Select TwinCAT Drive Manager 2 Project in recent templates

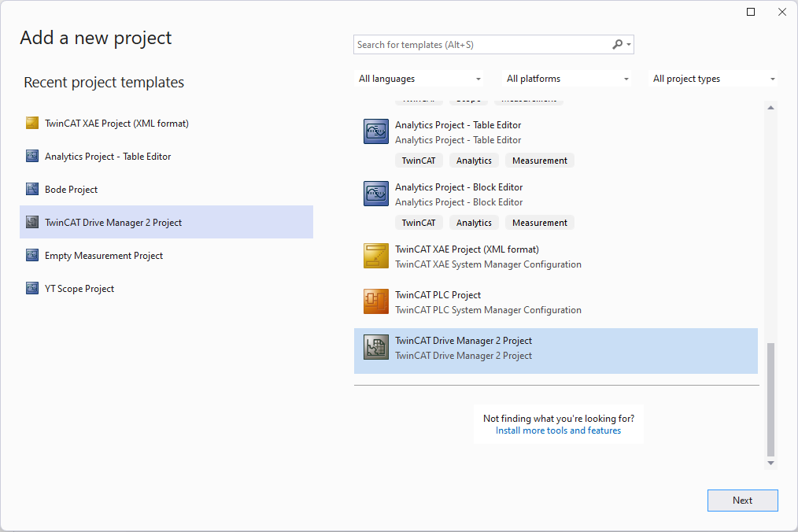point(166,223)
